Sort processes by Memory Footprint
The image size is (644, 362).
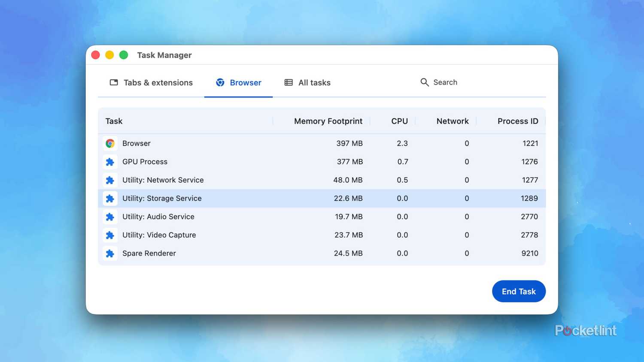328,121
